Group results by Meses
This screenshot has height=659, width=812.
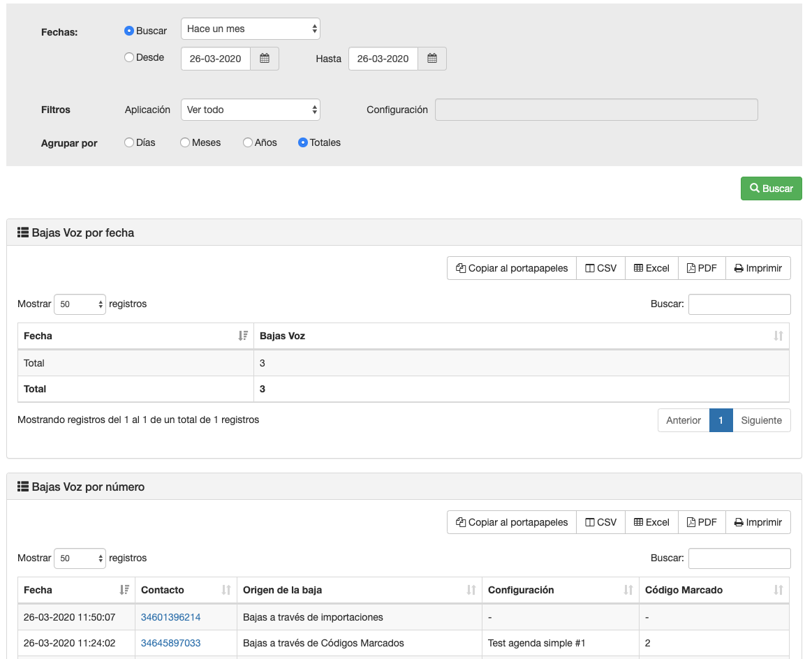pos(185,142)
